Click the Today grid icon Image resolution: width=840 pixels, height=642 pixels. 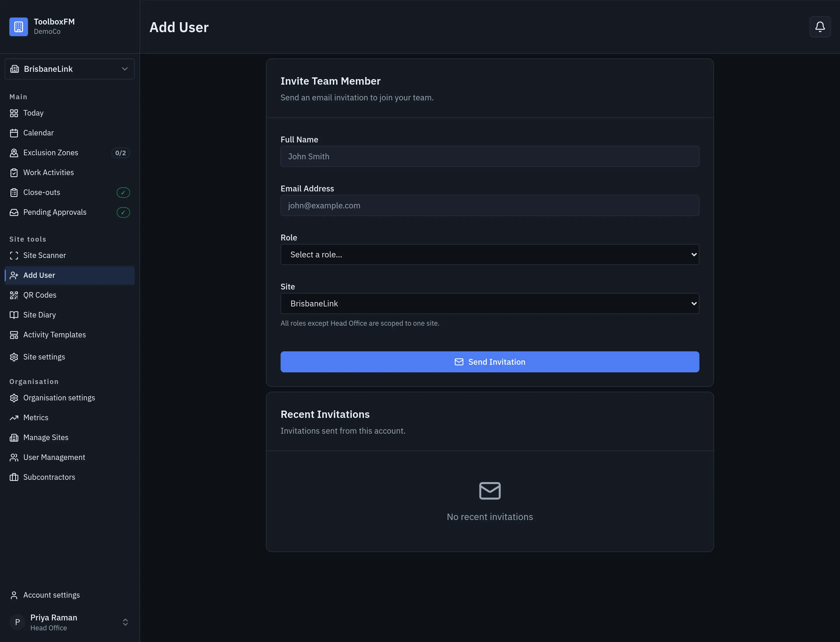pyautogui.click(x=14, y=113)
